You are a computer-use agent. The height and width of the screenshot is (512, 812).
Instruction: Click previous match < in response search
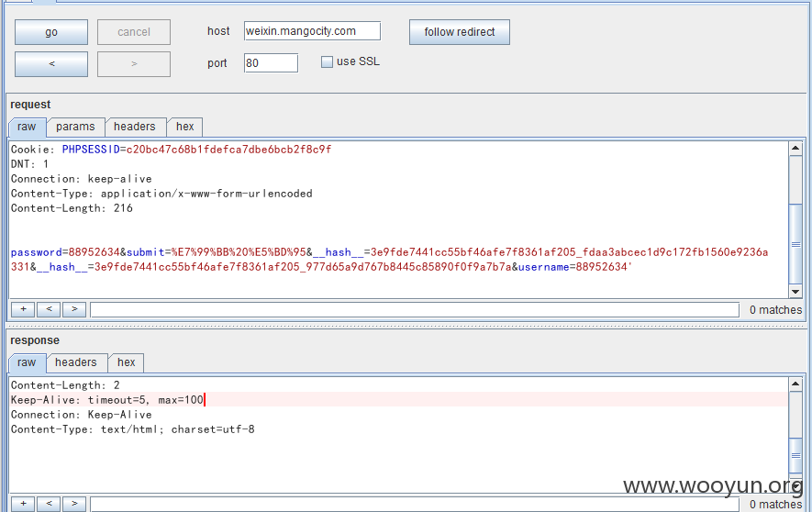[x=49, y=504]
